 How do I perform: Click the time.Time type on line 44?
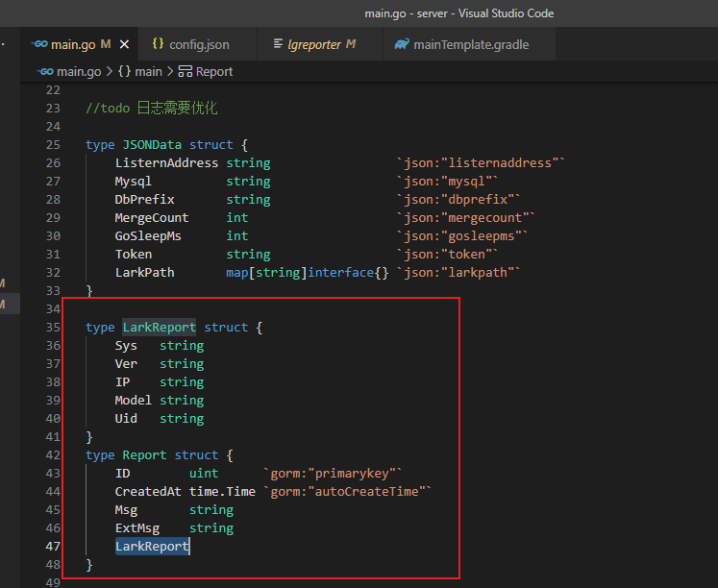pos(222,492)
